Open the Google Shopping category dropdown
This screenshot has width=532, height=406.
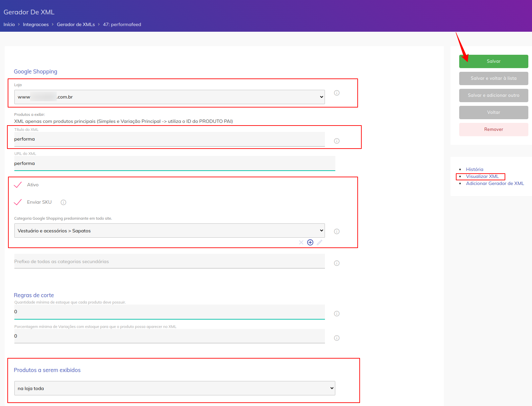(169, 231)
